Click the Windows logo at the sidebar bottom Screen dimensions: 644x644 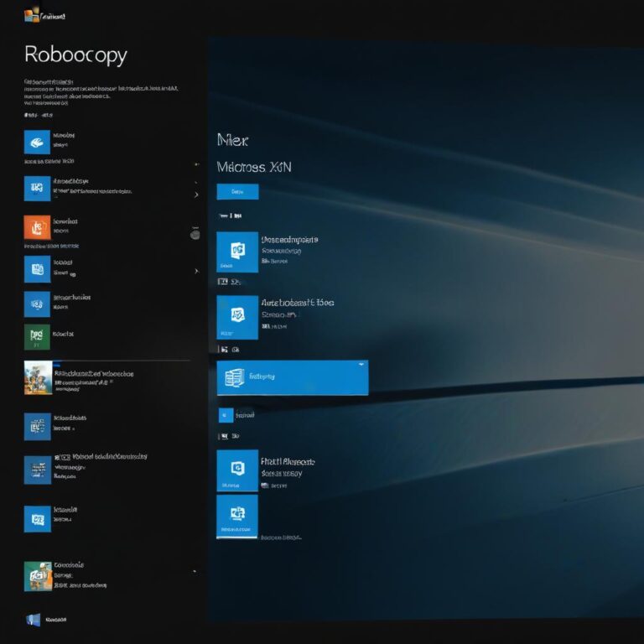(34, 620)
